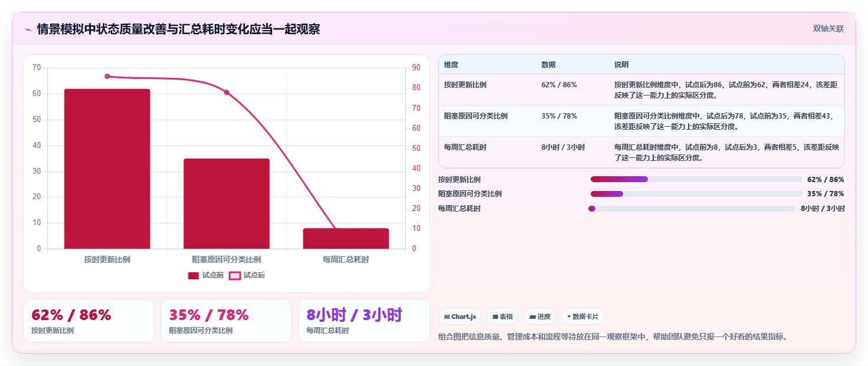Click the 8小时 / 3小时 table cell
This screenshot has height=366, width=868.
point(563,147)
